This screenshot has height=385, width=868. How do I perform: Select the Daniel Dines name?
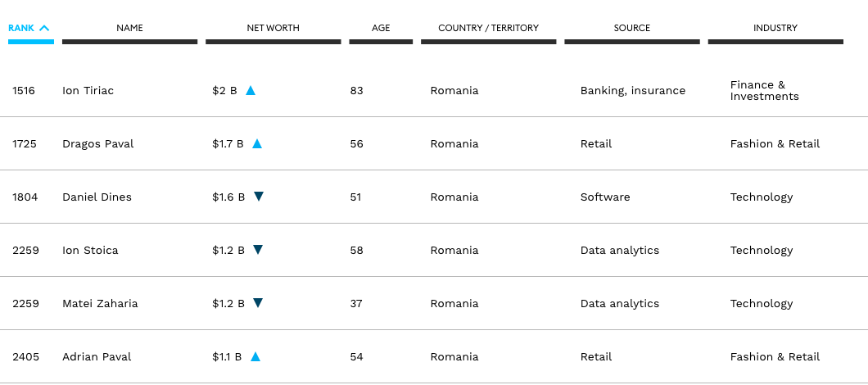coord(97,197)
